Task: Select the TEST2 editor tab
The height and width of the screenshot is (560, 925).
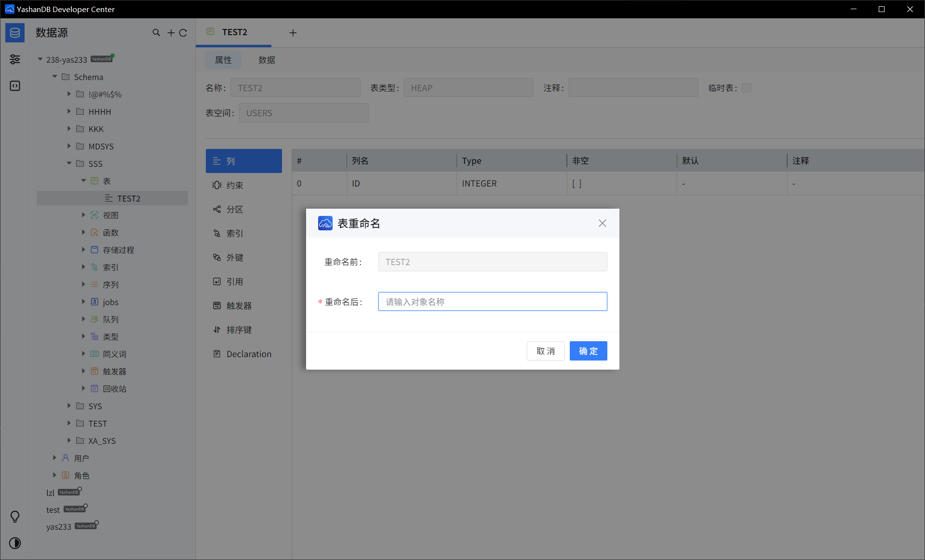Action: (x=233, y=32)
